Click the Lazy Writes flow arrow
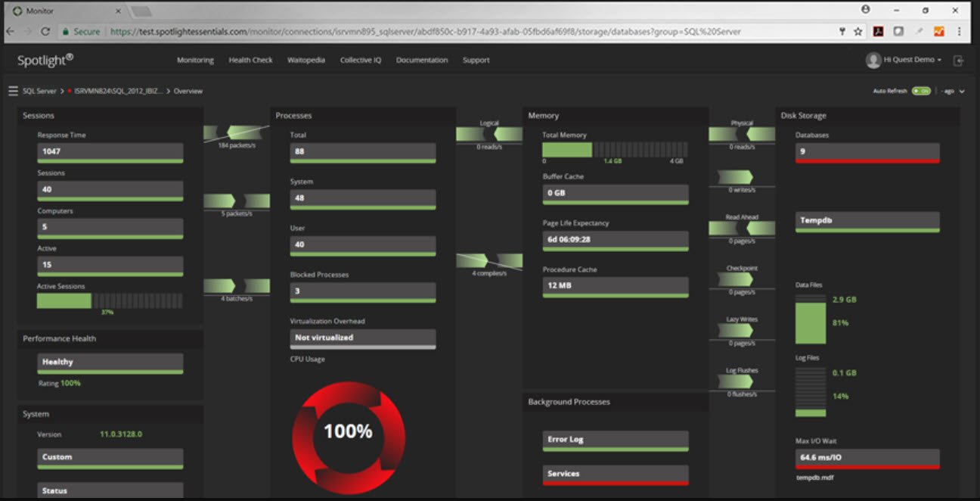The width and height of the screenshot is (980, 501). pos(736,331)
